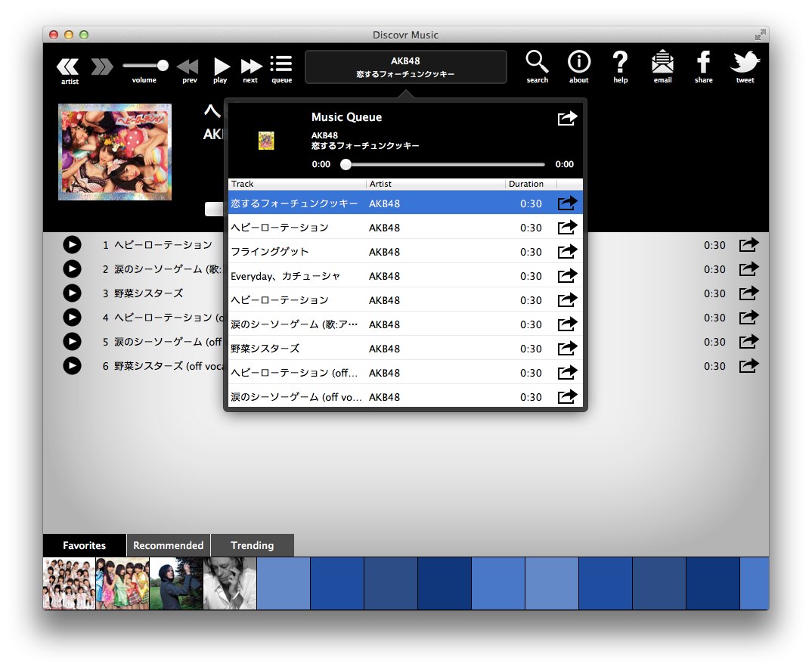Image resolution: width=812 pixels, height=670 pixels.
Task: Share album track 3 using arrow icon
Action: 748,293
